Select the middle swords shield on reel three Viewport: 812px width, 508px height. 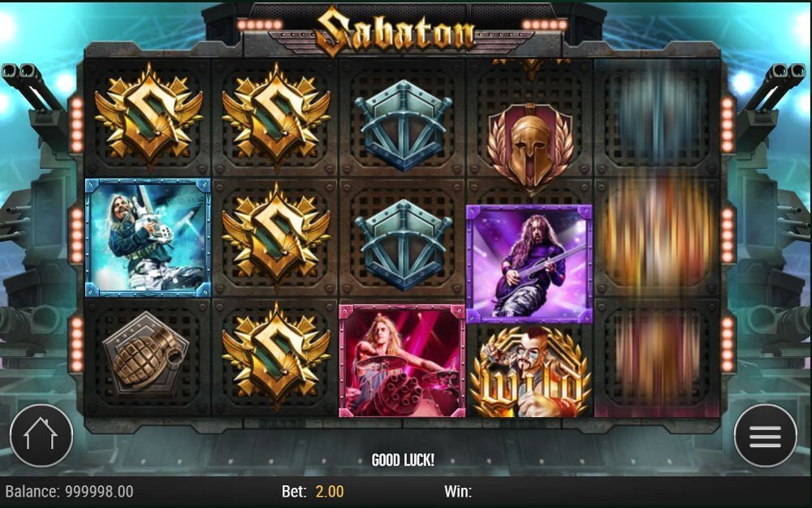(x=403, y=244)
